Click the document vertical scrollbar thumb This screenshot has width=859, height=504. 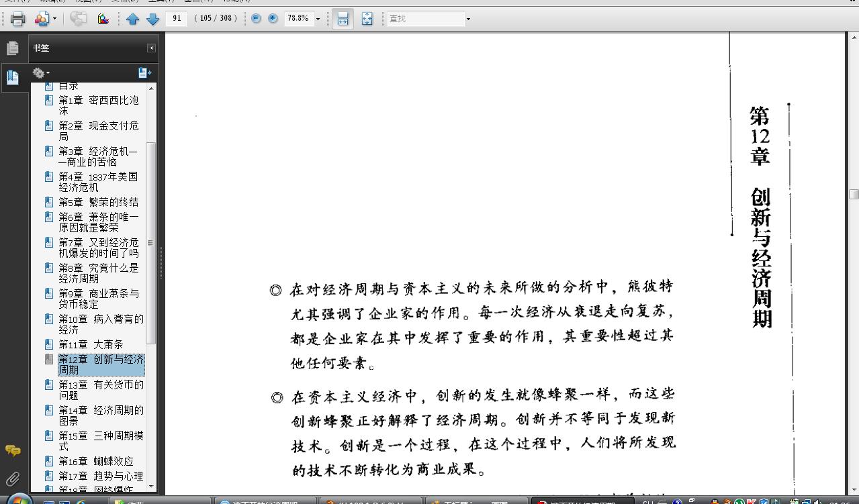(x=854, y=195)
